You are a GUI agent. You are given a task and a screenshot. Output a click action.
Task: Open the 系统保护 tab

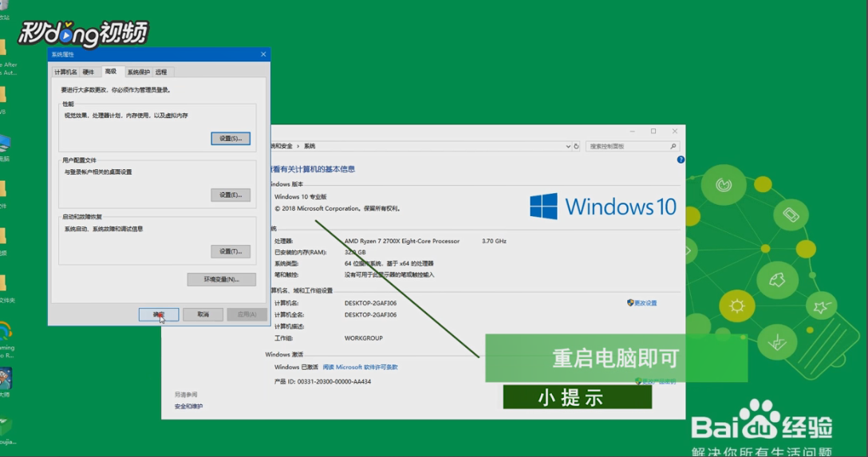tap(138, 72)
